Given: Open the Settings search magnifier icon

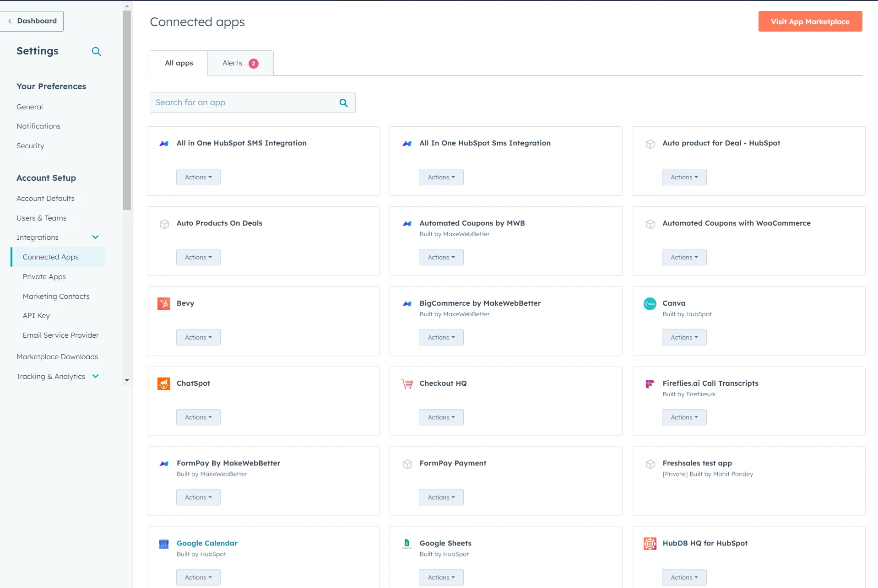Looking at the screenshot, I should point(97,51).
